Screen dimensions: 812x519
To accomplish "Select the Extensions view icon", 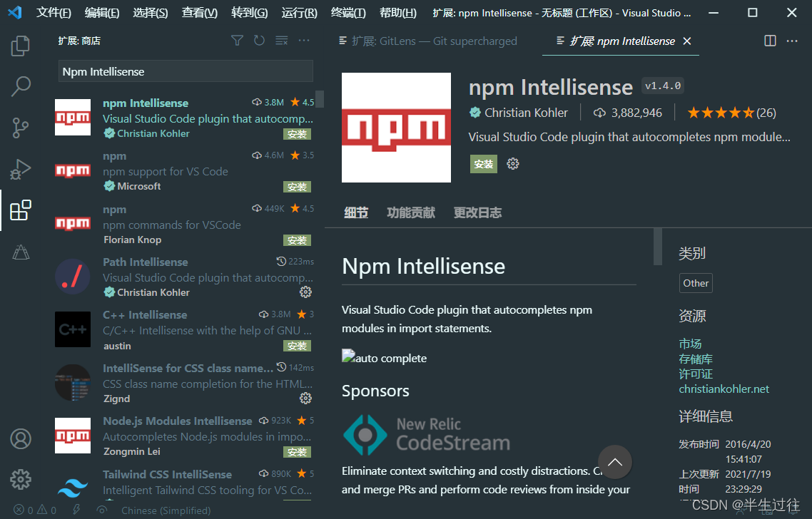I will click(x=20, y=210).
